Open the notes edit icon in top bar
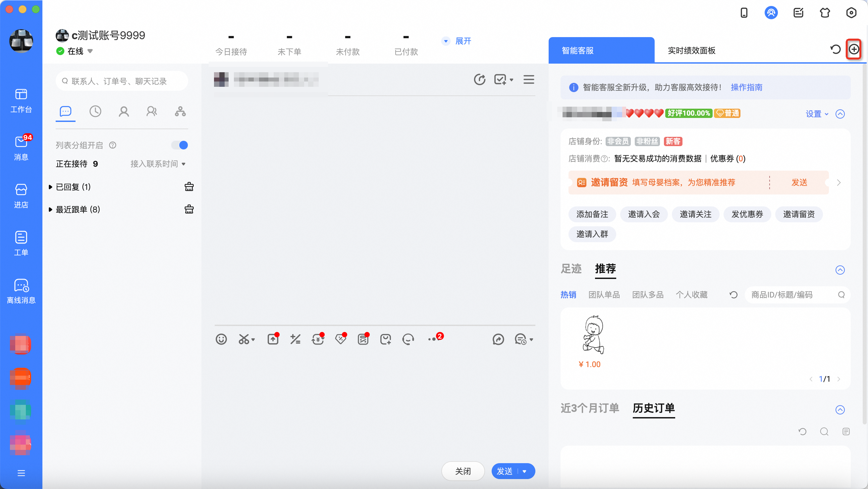This screenshot has height=489, width=868. pos(798,13)
